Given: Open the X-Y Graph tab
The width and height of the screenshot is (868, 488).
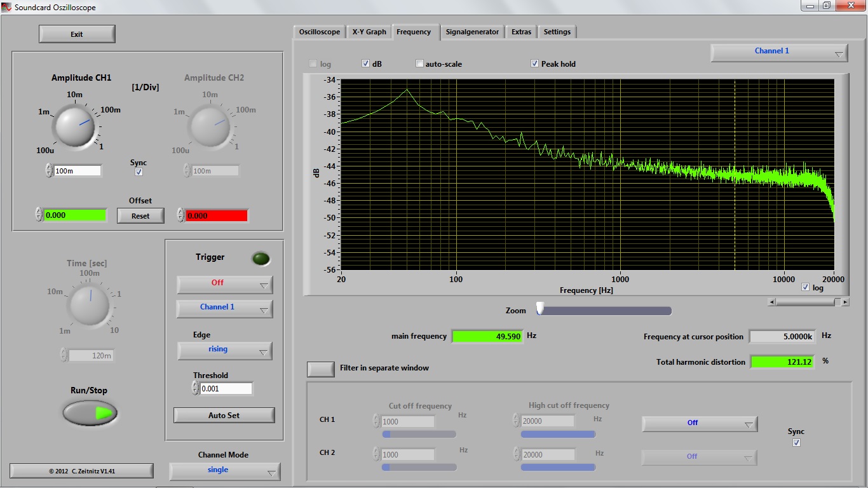Looking at the screenshot, I should click(369, 32).
